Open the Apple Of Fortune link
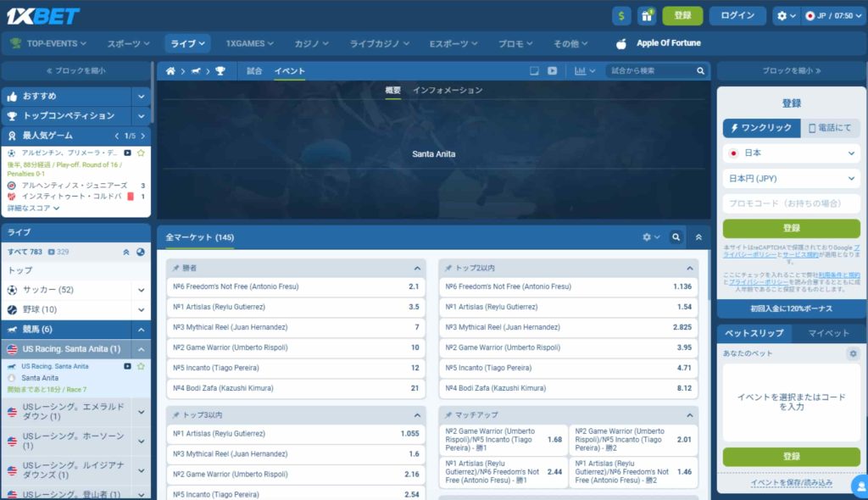The height and width of the screenshot is (500, 868). pyautogui.click(x=658, y=43)
